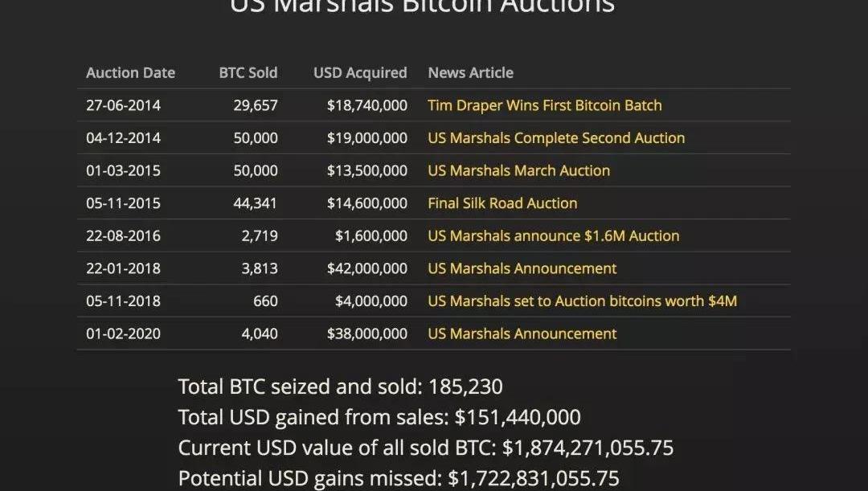Open US Marshals Announcement link for 01-02-2020
Screen dimensions: 868x491
click(x=522, y=333)
